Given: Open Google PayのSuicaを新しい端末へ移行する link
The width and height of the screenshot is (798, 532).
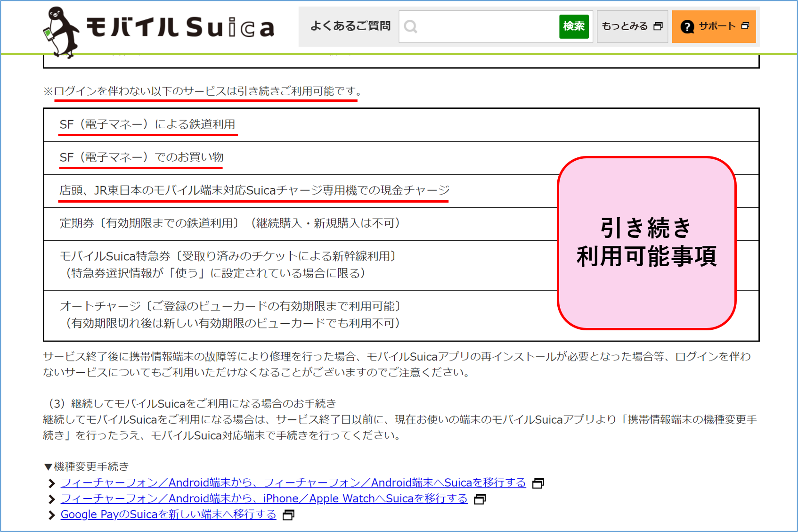Looking at the screenshot, I should pos(168,515).
